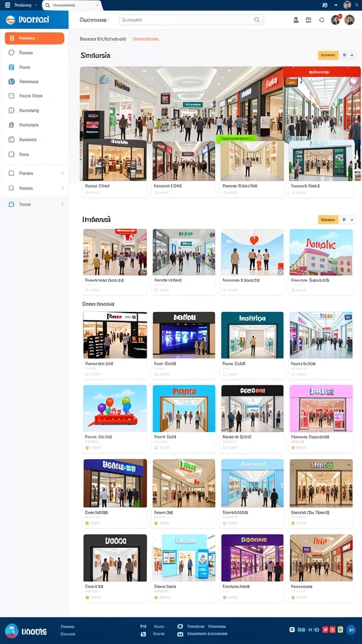Image resolution: width=362 pixels, height=644 pixels.
Task: Click the rightmost profile avatar in the header
Action: tap(349, 19)
